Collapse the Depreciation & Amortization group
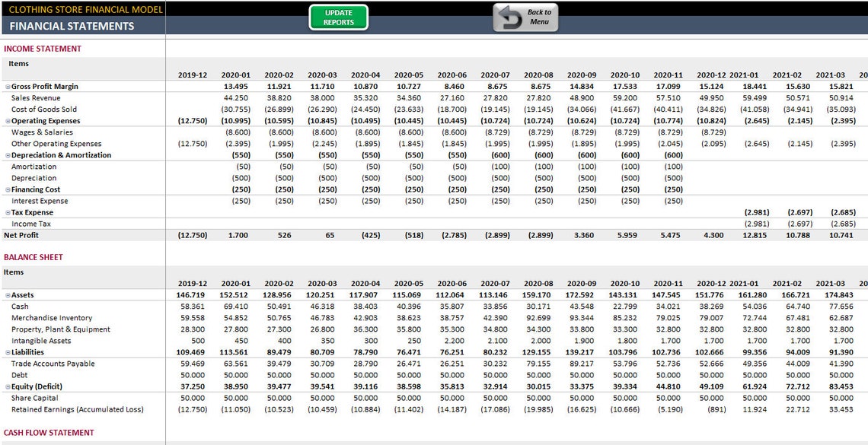The height and width of the screenshot is (445, 868). pos(7,154)
